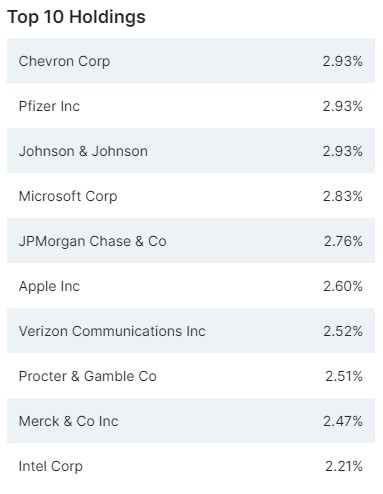Image resolution: width=383 pixels, height=494 pixels.
Task: Click the 2.76% JPMorgan weight
Action: point(343,241)
